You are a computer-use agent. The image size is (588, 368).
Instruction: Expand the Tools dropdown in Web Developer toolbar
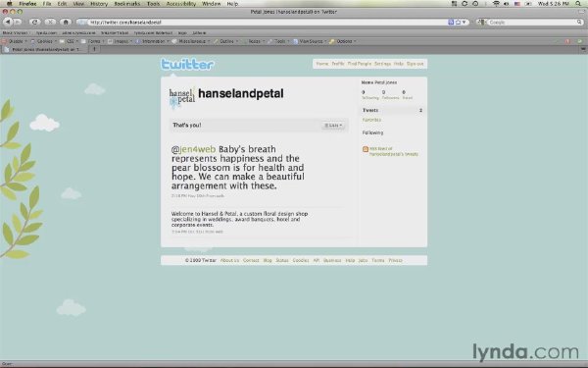pyautogui.click(x=279, y=41)
